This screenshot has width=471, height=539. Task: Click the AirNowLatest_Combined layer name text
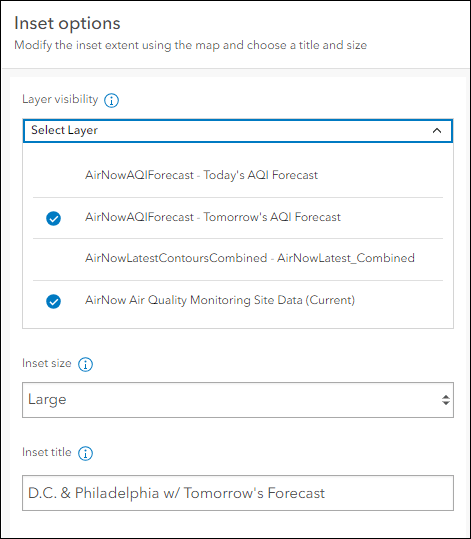tap(346, 258)
